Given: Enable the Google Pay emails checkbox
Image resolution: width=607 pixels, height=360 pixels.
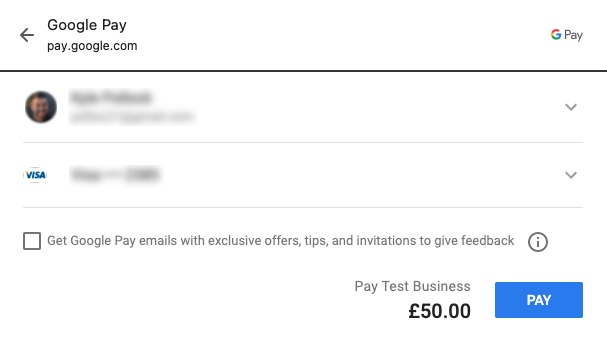Looking at the screenshot, I should coord(32,241).
